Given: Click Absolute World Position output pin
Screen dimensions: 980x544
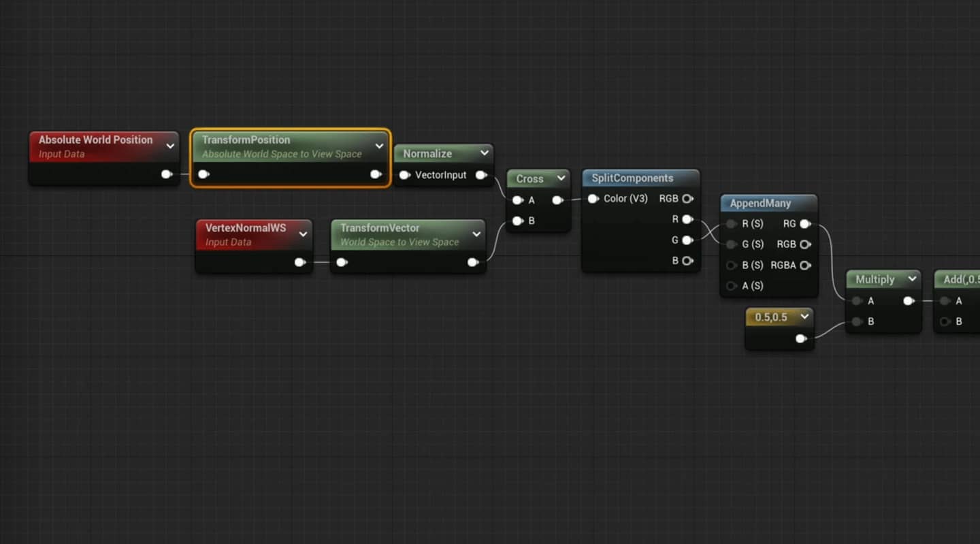Looking at the screenshot, I should pyautogui.click(x=166, y=174).
